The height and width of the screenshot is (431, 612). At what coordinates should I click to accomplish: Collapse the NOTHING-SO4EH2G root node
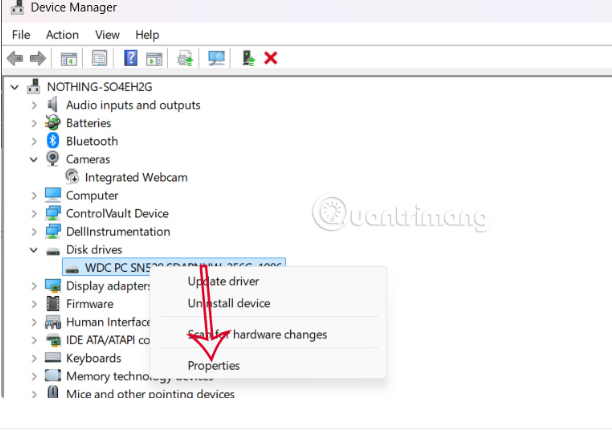click(14, 87)
